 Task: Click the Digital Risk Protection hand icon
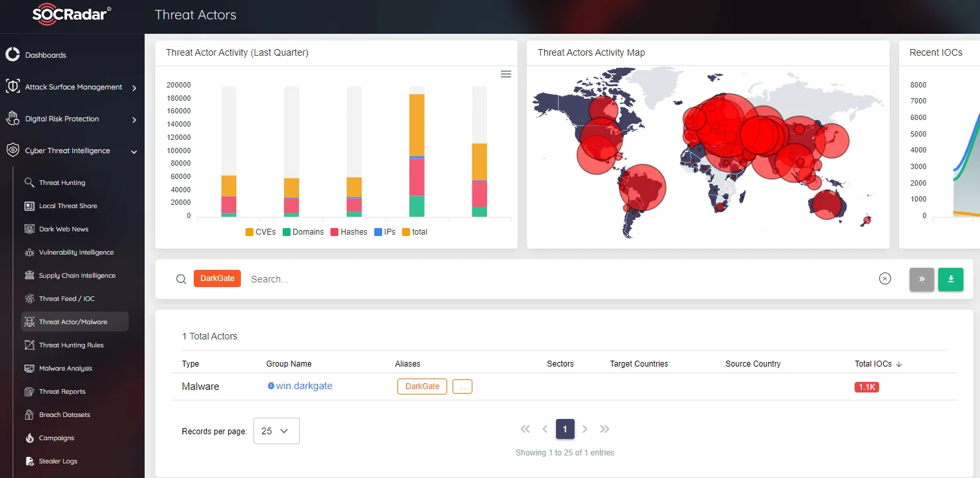(x=13, y=119)
